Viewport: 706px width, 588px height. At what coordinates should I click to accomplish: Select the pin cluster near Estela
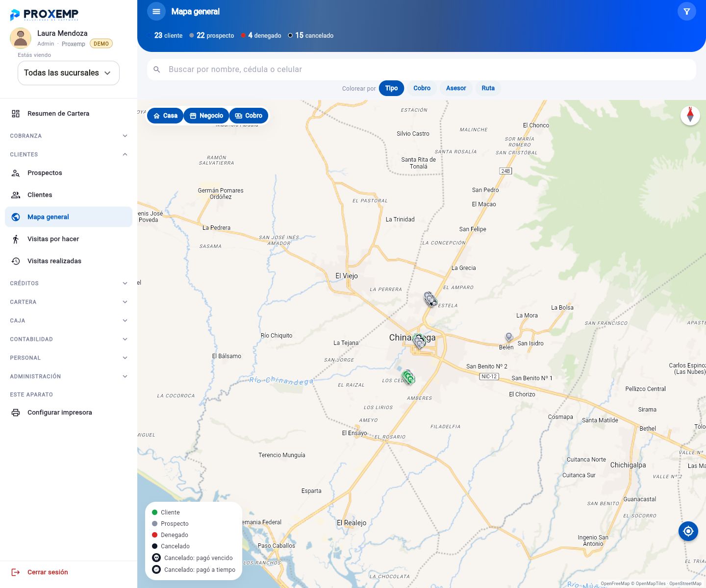point(430,299)
